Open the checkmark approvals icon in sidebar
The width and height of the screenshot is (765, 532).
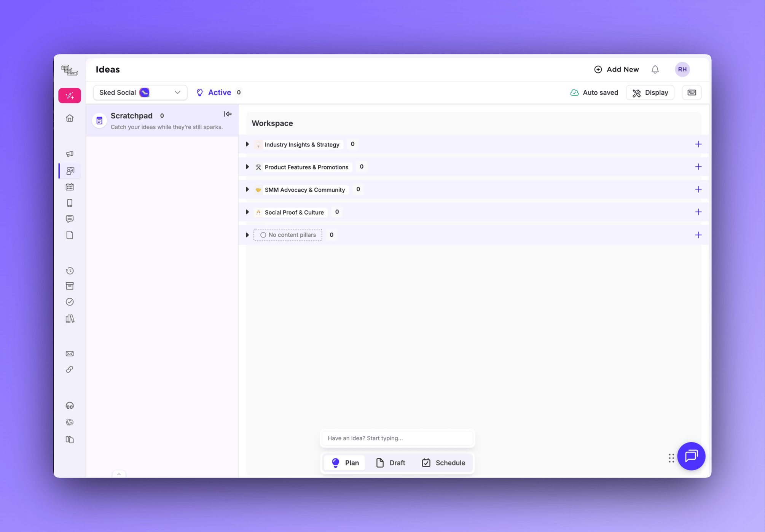click(70, 302)
